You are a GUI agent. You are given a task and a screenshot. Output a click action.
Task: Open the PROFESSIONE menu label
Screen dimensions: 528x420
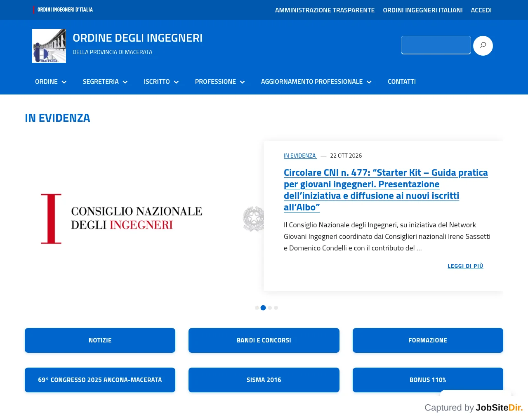click(x=215, y=82)
